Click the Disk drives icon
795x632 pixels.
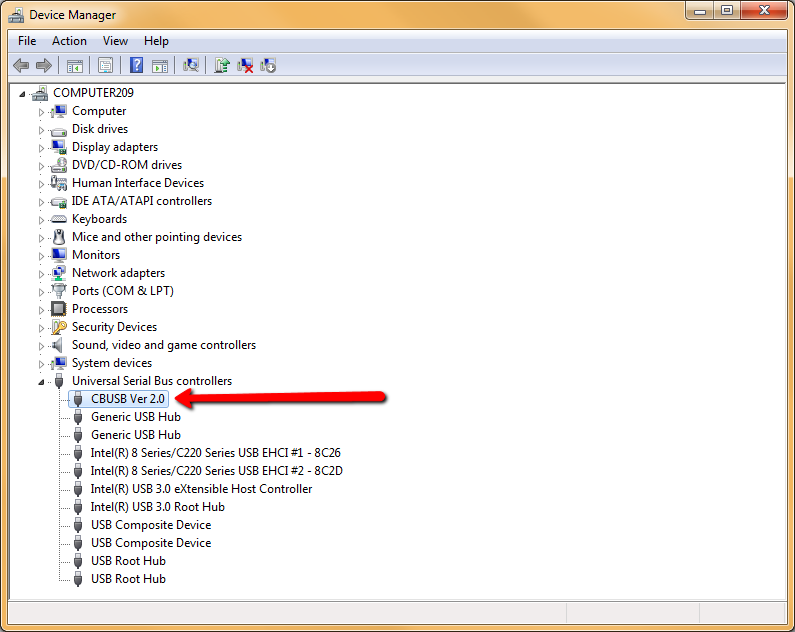(59, 130)
